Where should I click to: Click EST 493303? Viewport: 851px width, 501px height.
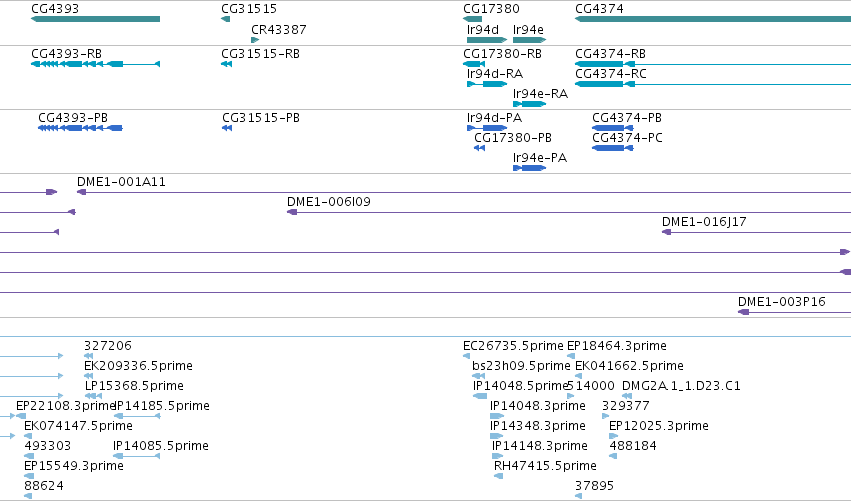point(47,446)
